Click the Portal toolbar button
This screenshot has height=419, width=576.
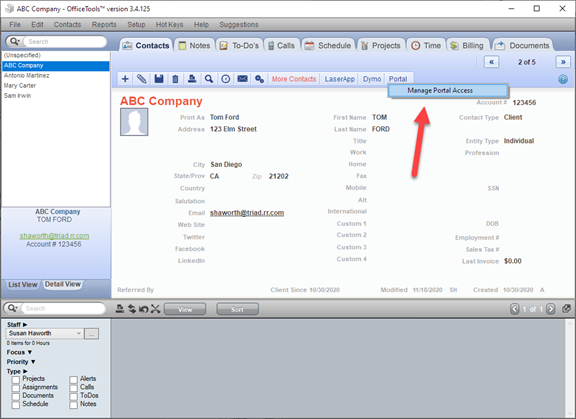398,79
